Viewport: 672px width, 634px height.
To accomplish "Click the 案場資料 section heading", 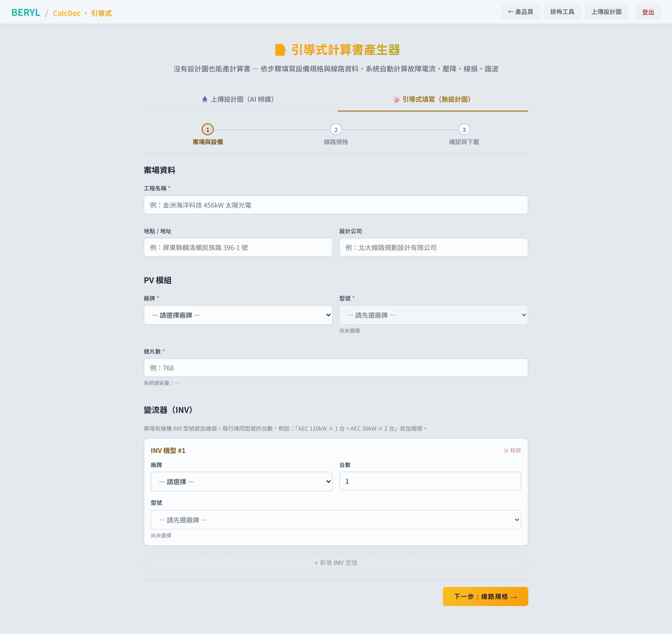I will click(x=160, y=170).
